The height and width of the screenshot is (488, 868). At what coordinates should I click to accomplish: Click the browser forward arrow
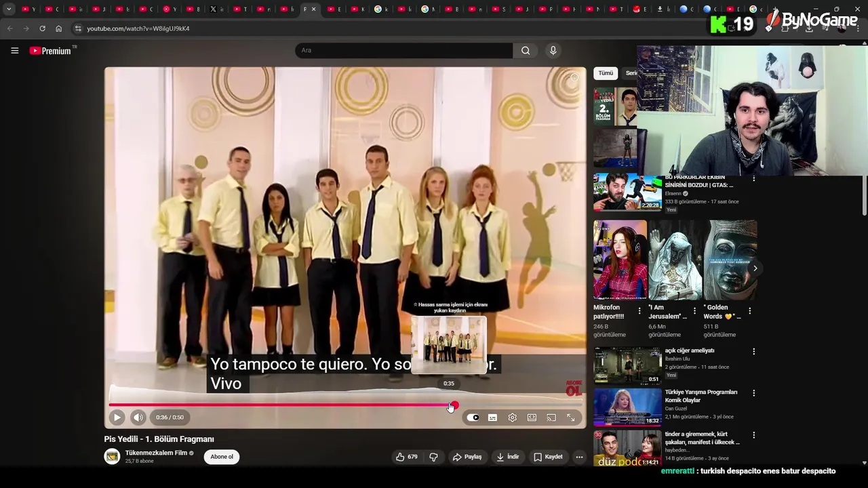(x=26, y=28)
